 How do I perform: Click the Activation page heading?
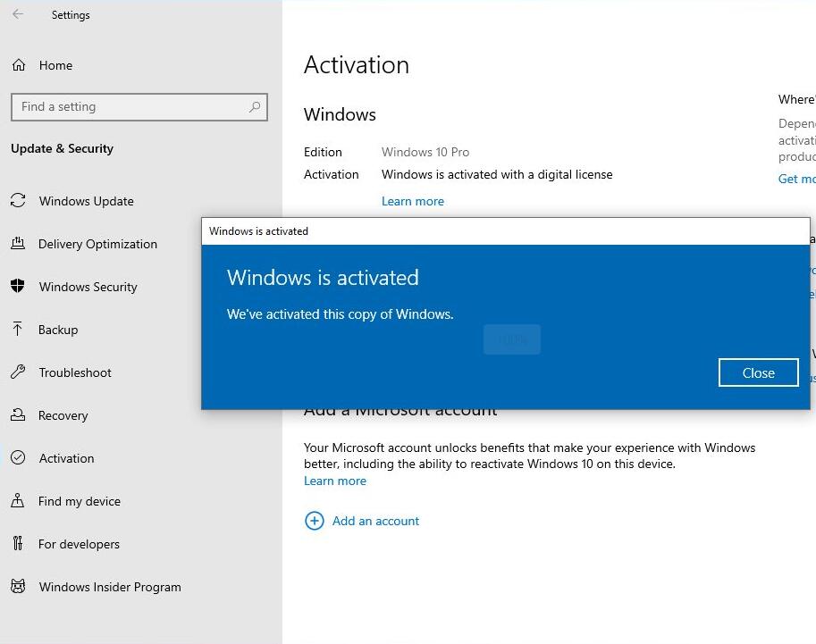pyautogui.click(x=357, y=65)
